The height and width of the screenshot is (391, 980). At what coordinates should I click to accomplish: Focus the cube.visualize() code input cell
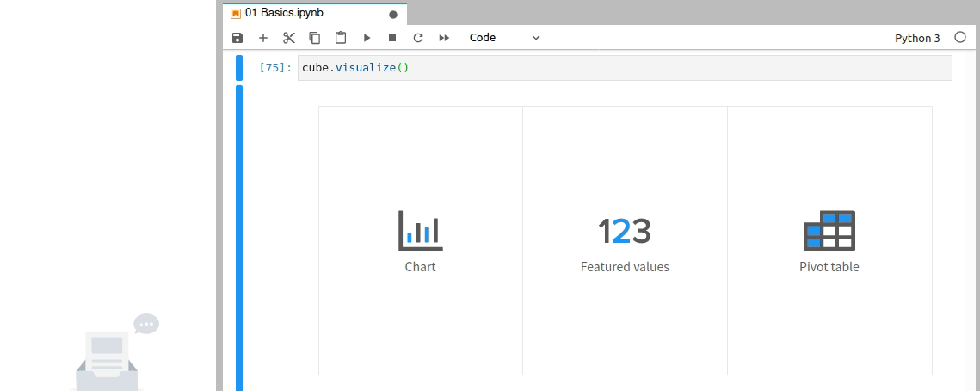[x=625, y=68]
